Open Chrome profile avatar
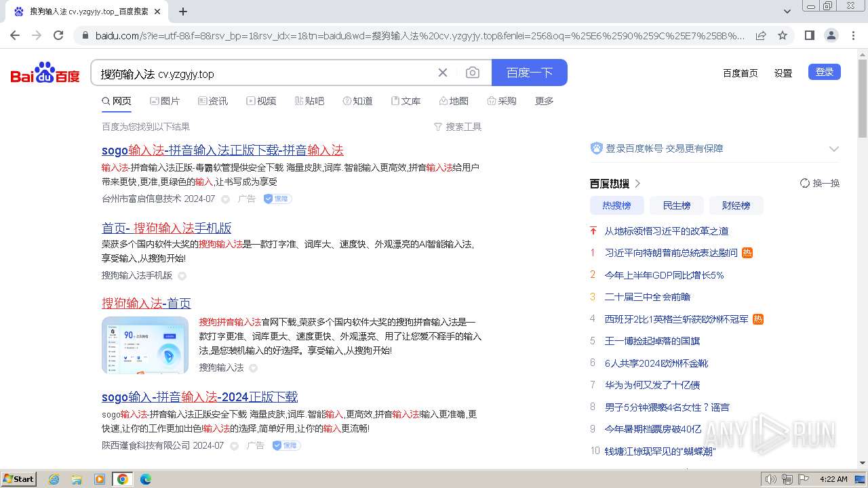The width and height of the screenshot is (868, 488). point(831,35)
